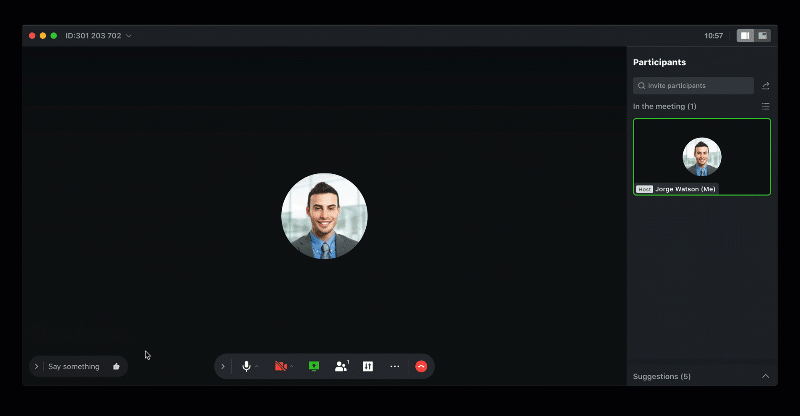The height and width of the screenshot is (416, 800).
Task: Click the search magnifier in invite field
Action: point(641,86)
